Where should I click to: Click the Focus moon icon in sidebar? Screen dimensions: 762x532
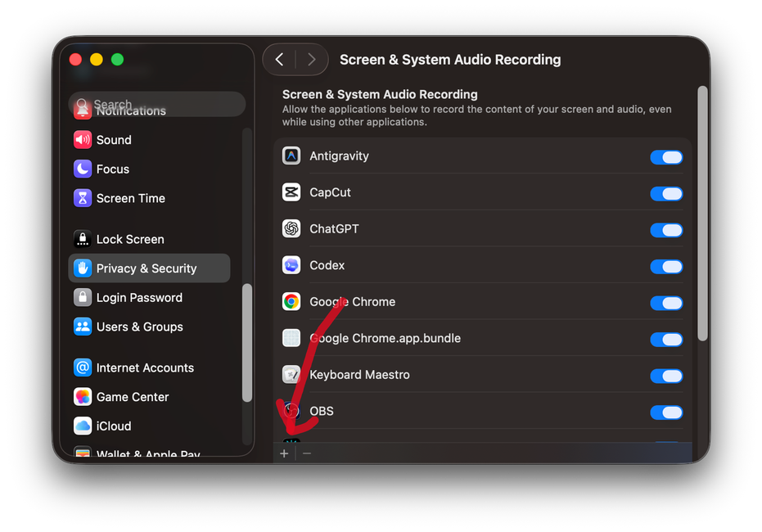tap(83, 169)
